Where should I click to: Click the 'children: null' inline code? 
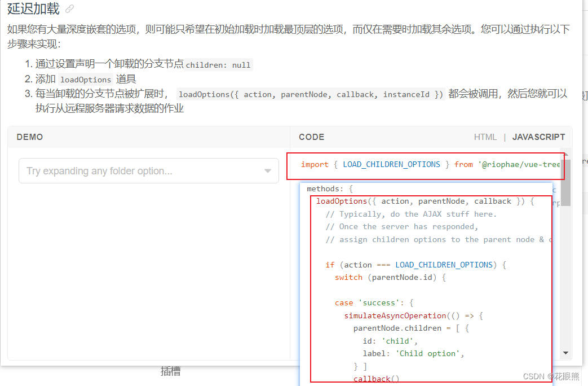218,65
